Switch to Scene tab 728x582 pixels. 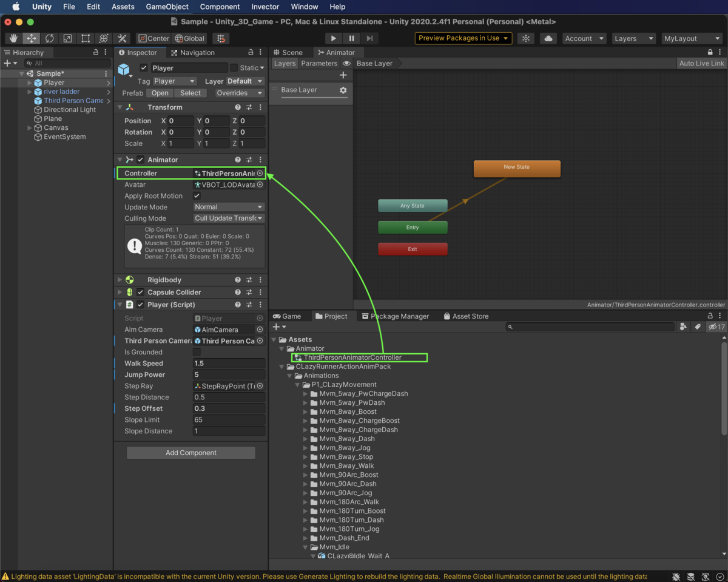pos(287,52)
